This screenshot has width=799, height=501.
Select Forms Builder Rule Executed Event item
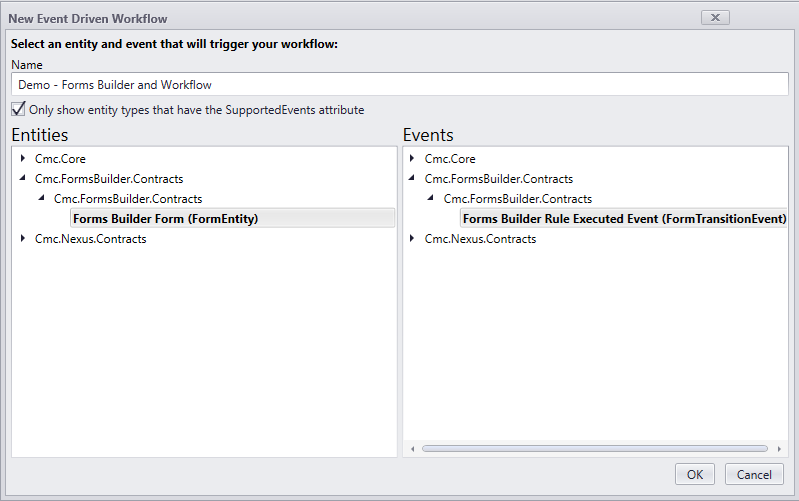[624, 219]
